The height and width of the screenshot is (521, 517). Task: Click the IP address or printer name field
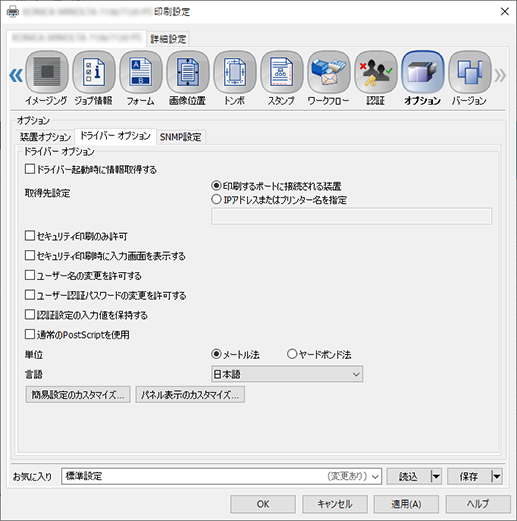pyautogui.click(x=351, y=216)
